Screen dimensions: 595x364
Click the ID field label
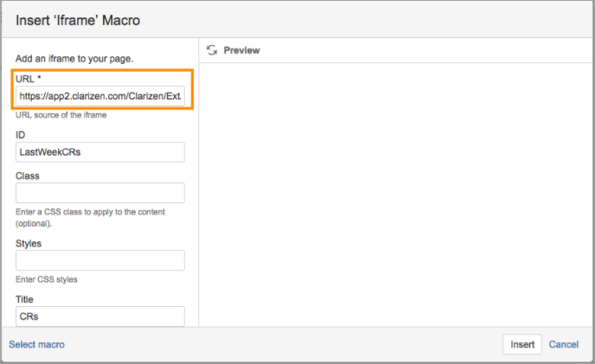pos(21,135)
